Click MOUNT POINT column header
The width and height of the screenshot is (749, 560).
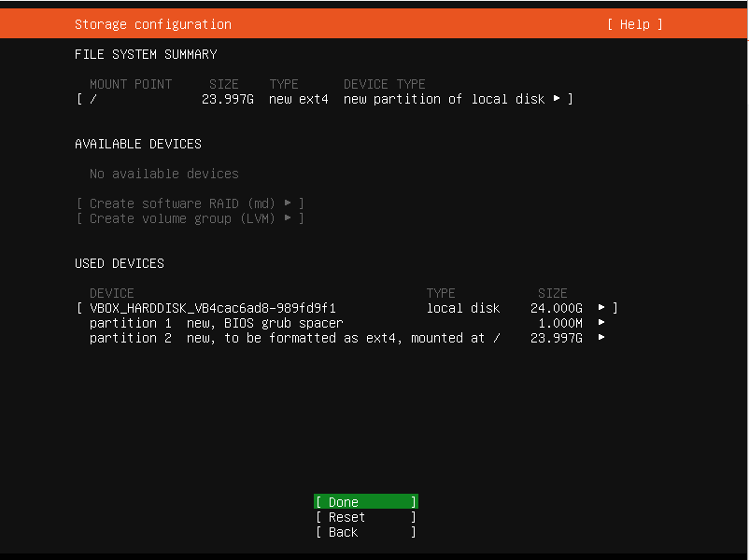coord(131,85)
